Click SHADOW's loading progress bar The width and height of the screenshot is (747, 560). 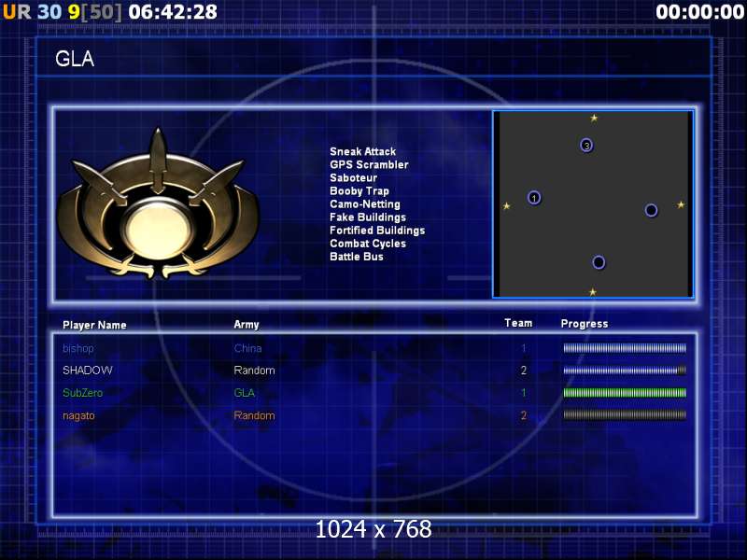coord(625,370)
